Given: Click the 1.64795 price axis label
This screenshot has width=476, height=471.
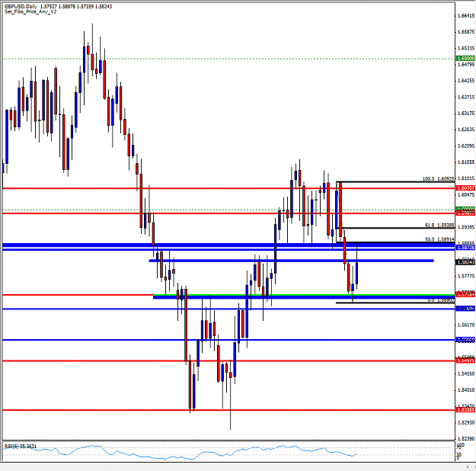Looking at the screenshot, I should point(466,65).
